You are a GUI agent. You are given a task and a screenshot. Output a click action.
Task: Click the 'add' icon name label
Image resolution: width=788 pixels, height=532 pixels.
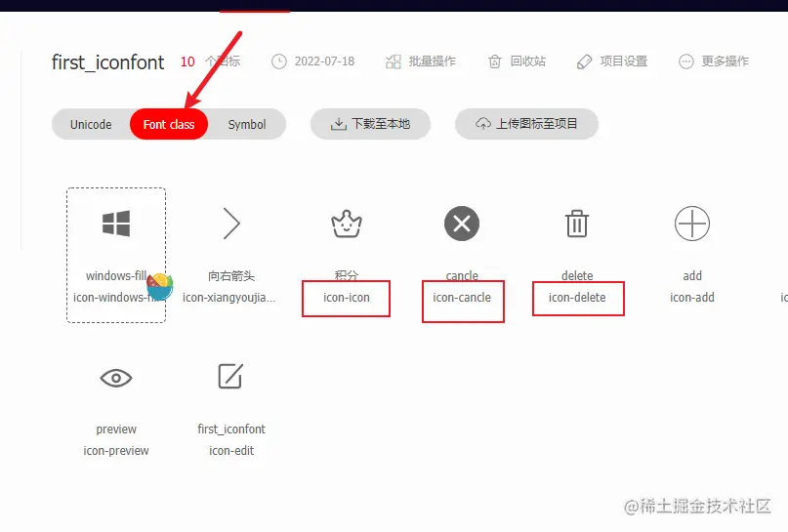[x=692, y=276]
